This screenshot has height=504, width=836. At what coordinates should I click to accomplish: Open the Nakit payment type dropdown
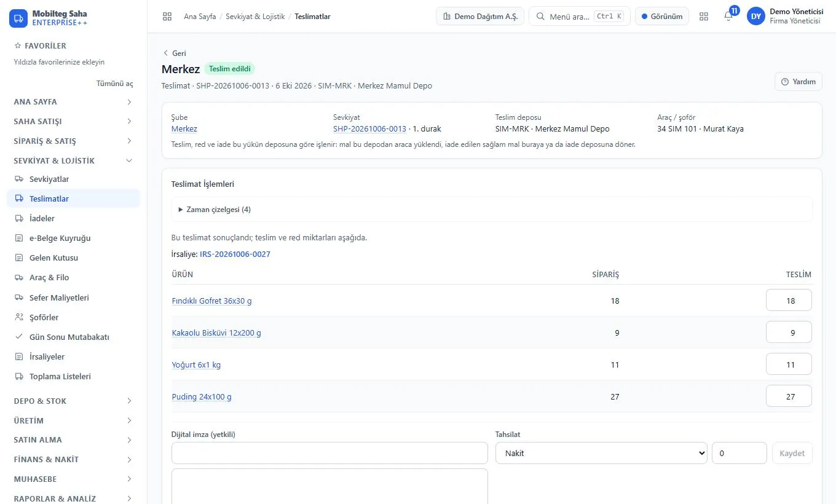click(x=601, y=453)
